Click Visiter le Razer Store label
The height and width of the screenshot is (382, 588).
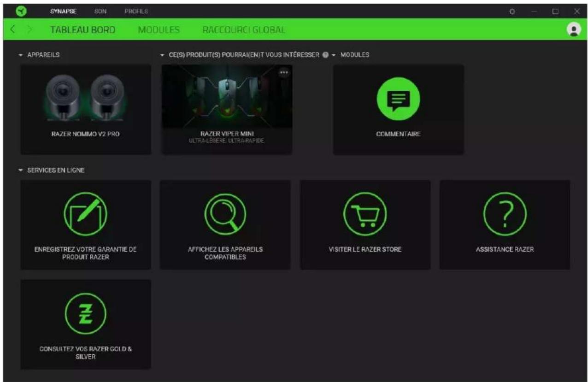coord(365,249)
